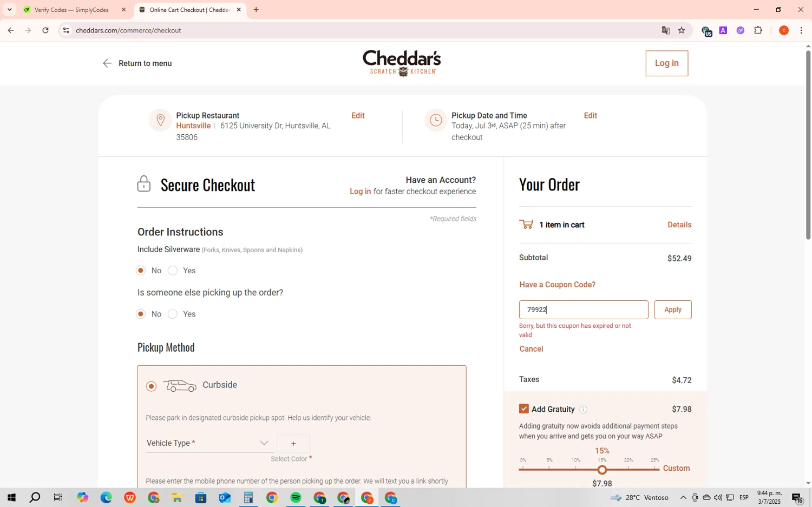
Task: Click the page vertical scrollbar
Action: tap(808, 145)
